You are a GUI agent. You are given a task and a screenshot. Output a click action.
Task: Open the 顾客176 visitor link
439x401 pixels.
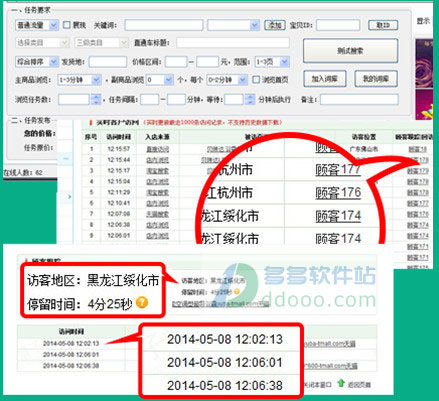coord(338,193)
